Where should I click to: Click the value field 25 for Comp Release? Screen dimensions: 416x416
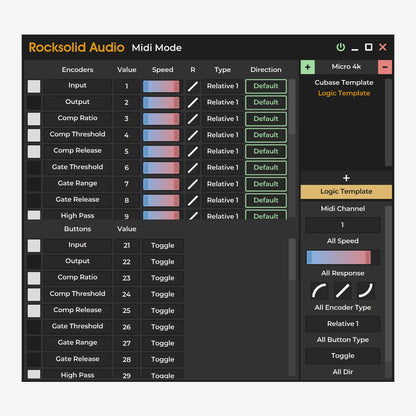click(x=127, y=311)
